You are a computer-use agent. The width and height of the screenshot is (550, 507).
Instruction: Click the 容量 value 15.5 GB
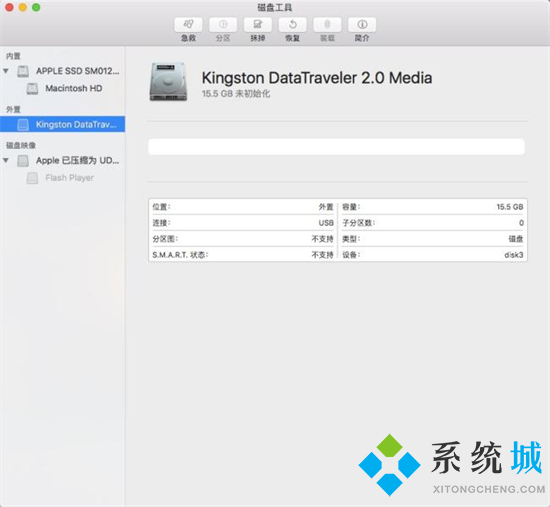click(510, 207)
